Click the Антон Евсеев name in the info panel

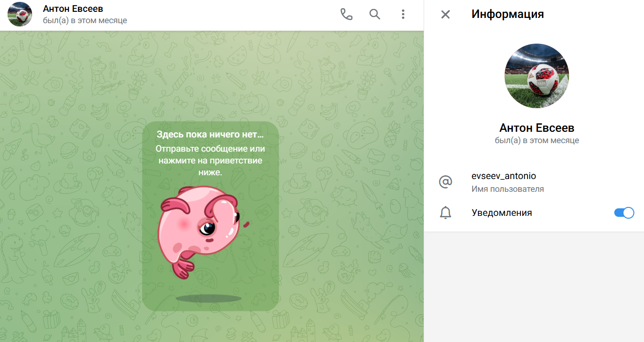click(x=537, y=128)
